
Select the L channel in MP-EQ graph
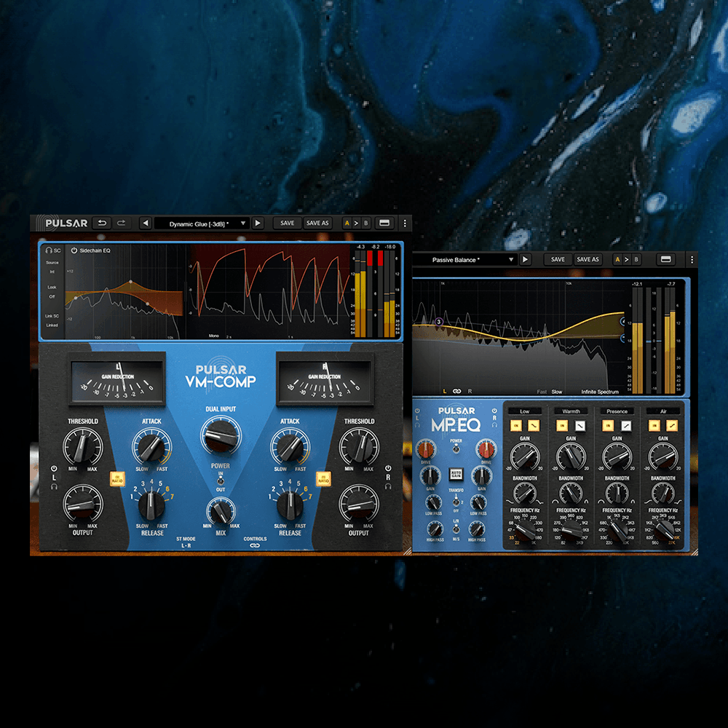pos(444,392)
